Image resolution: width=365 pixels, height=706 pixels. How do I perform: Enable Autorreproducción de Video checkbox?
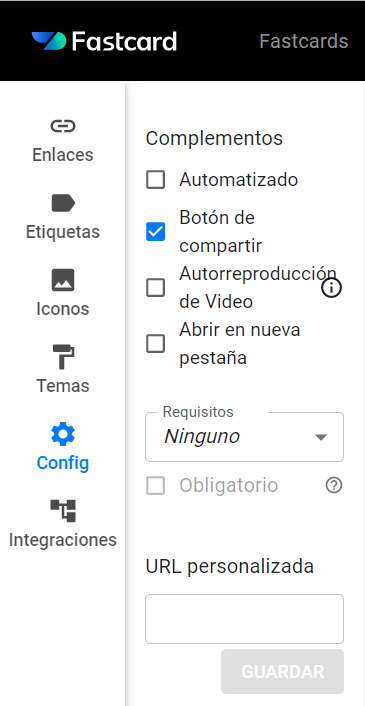coord(156,288)
